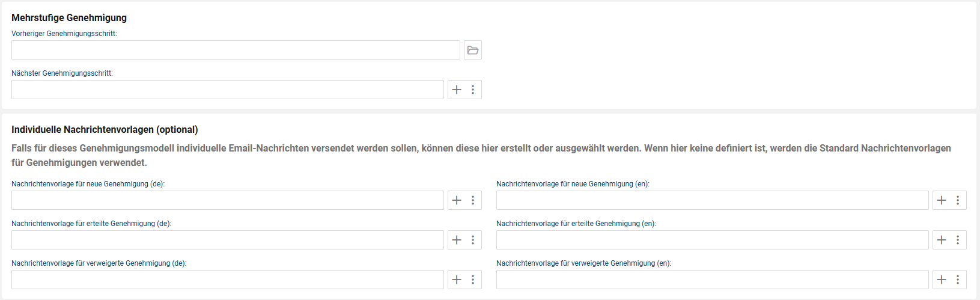Add template for erteilte Genehmigung (en)
Screen dimensions: 980x300
tap(942, 240)
